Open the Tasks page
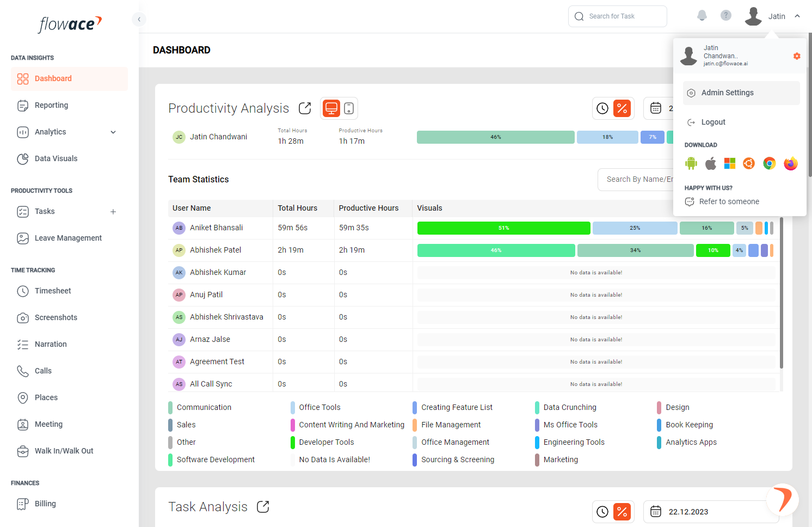 [45, 211]
